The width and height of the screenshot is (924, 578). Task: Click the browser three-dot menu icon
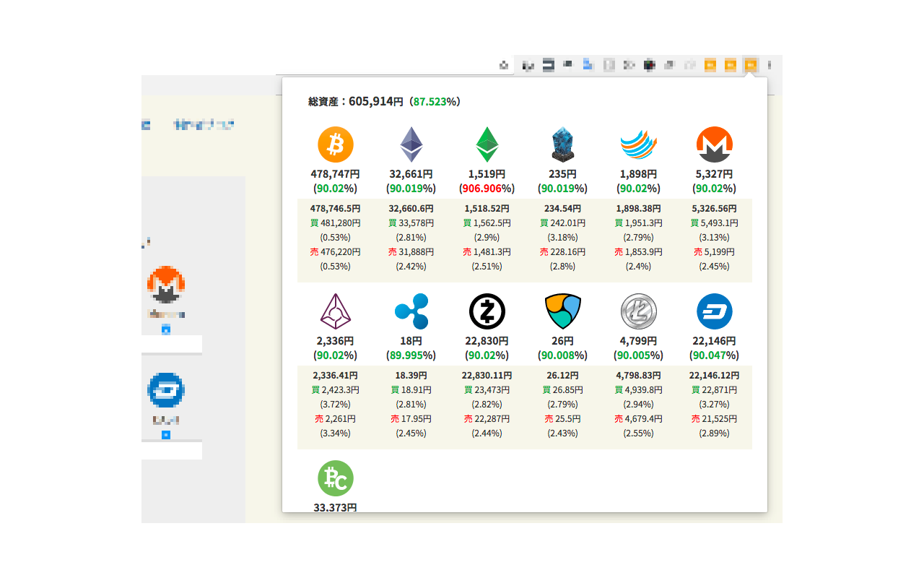[x=770, y=65]
